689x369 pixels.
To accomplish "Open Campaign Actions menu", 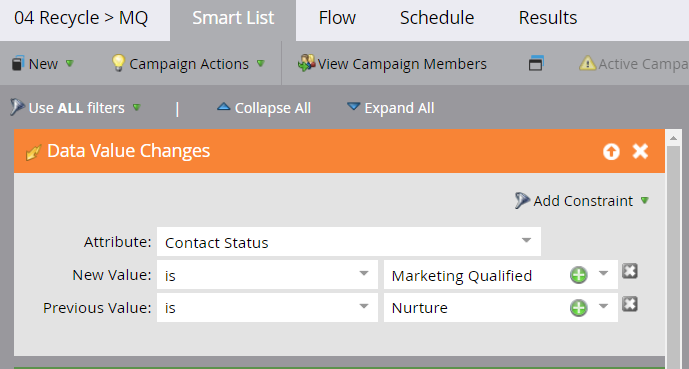I will [189, 64].
